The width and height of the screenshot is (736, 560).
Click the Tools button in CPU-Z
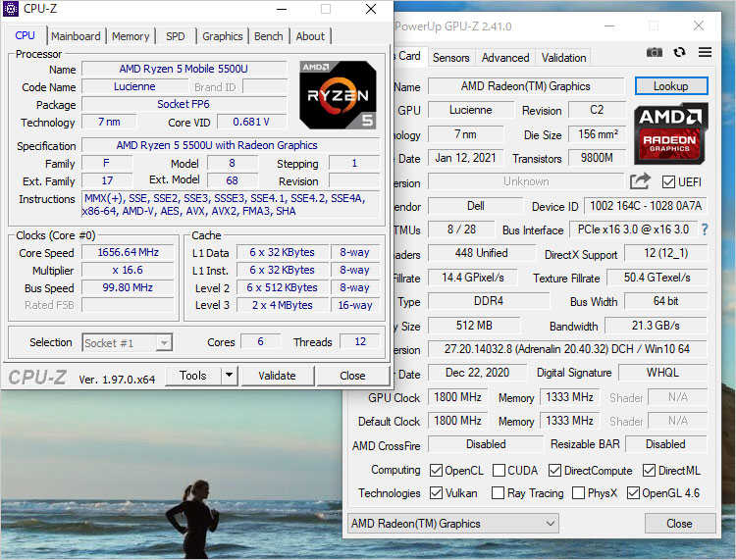point(193,376)
